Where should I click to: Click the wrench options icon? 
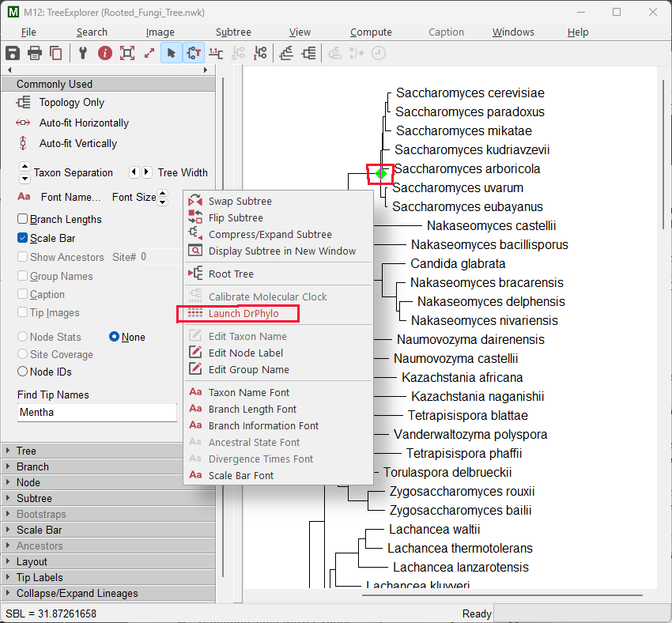click(82, 53)
